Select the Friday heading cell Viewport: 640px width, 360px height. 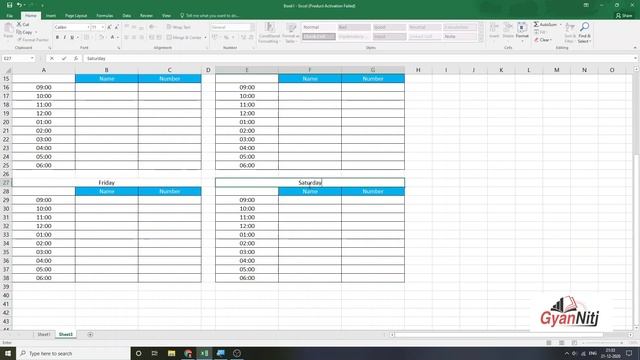pos(107,182)
